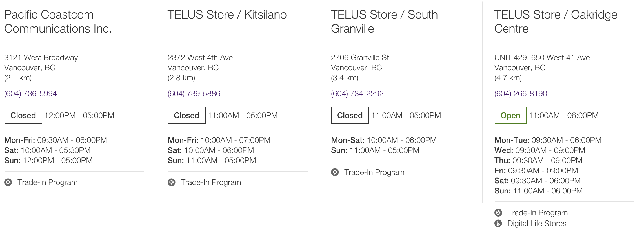Call Pacific Coastcom at (604) 736-5994
The image size is (644, 239).
31,94
